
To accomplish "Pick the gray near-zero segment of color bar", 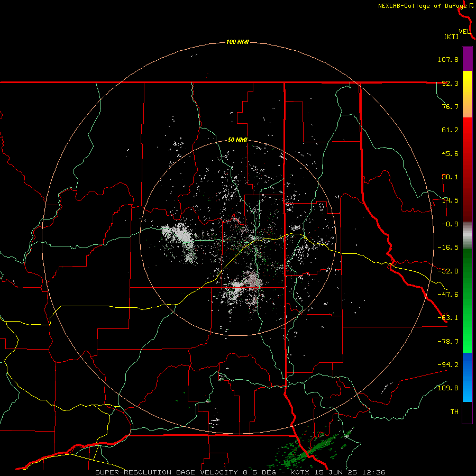I will coord(467,235).
